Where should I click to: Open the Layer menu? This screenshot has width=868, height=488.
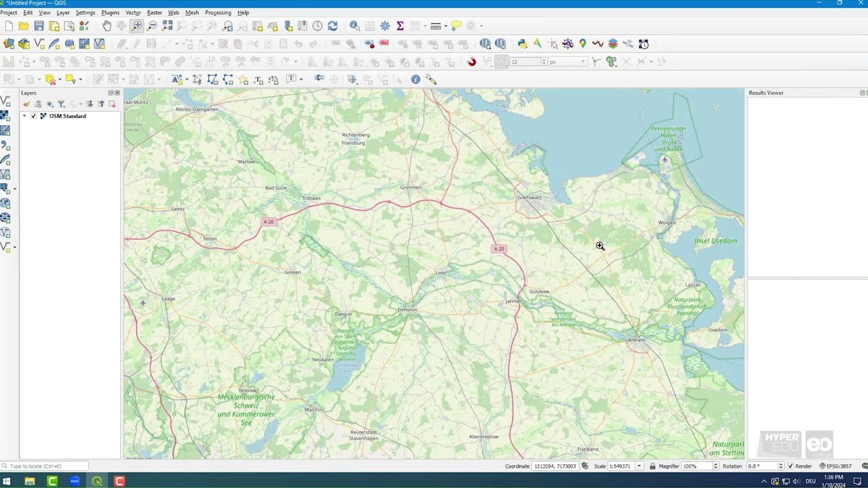[x=62, y=12]
